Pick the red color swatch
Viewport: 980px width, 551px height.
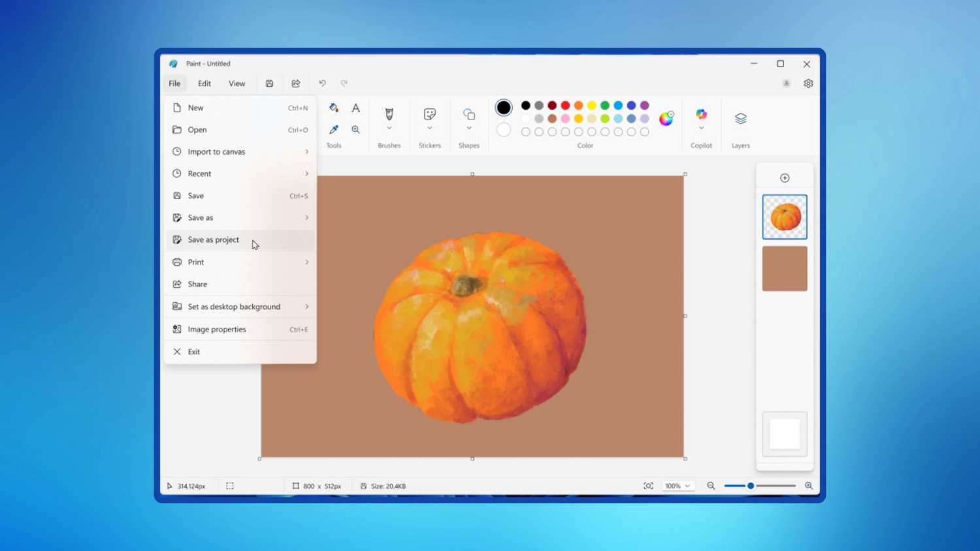(x=565, y=105)
